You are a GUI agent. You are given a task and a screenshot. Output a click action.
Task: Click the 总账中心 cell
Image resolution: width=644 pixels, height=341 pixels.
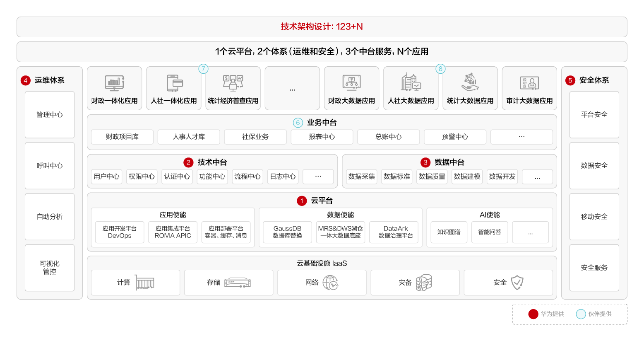[389, 137]
